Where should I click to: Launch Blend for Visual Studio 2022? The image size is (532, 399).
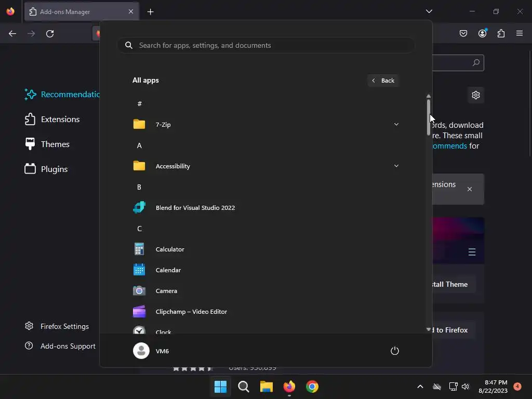click(x=266, y=208)
